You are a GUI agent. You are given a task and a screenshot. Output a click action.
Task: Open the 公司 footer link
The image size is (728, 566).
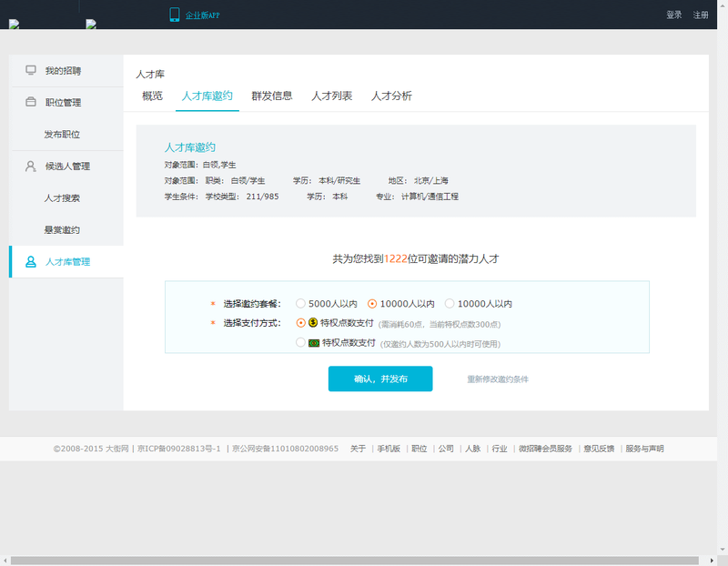pos(446,449)
